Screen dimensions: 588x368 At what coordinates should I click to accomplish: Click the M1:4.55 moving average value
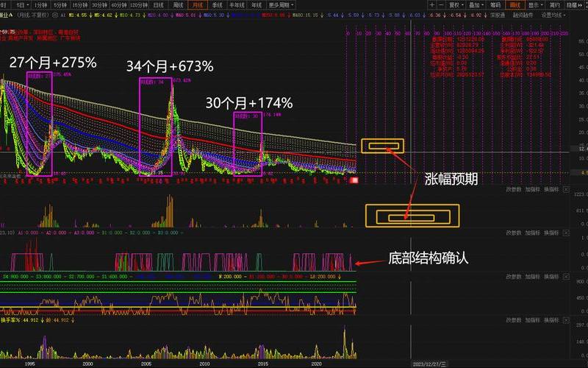[77, 15]
